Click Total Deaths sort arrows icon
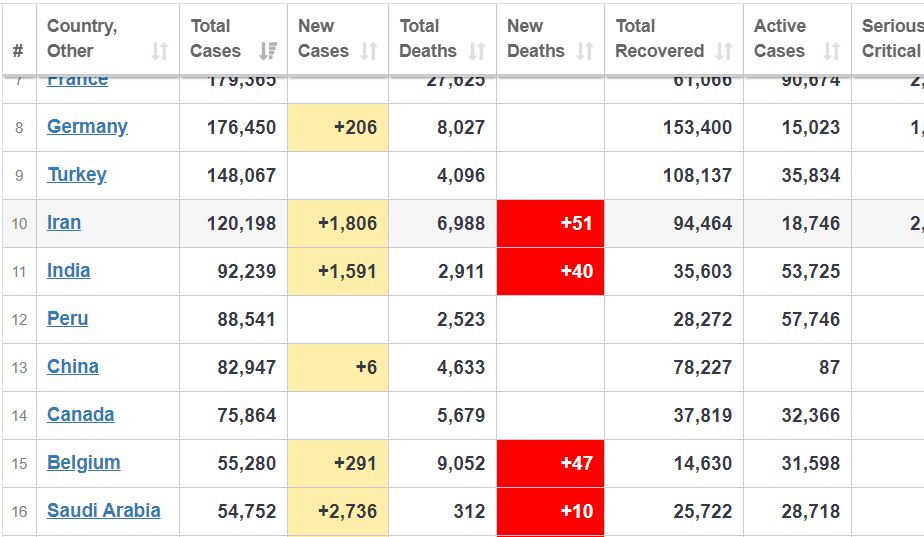This screenshot has width=924, height=537. click(477, 51)
